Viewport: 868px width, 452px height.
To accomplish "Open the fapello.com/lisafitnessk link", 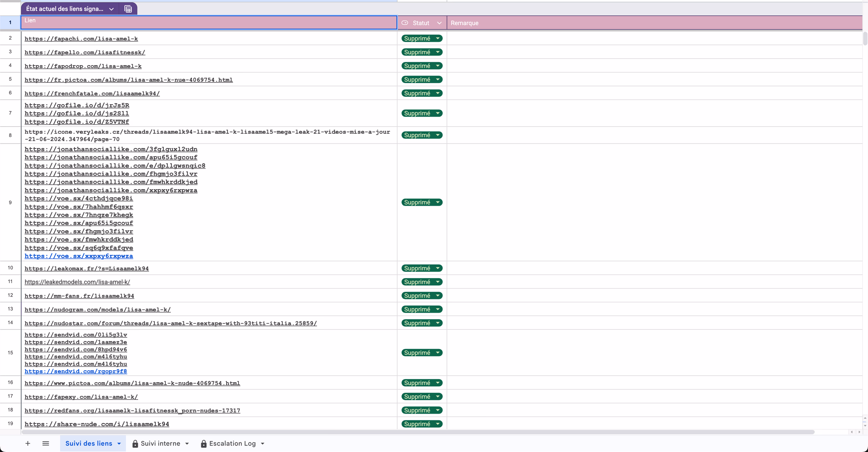I will coord(85,52).
